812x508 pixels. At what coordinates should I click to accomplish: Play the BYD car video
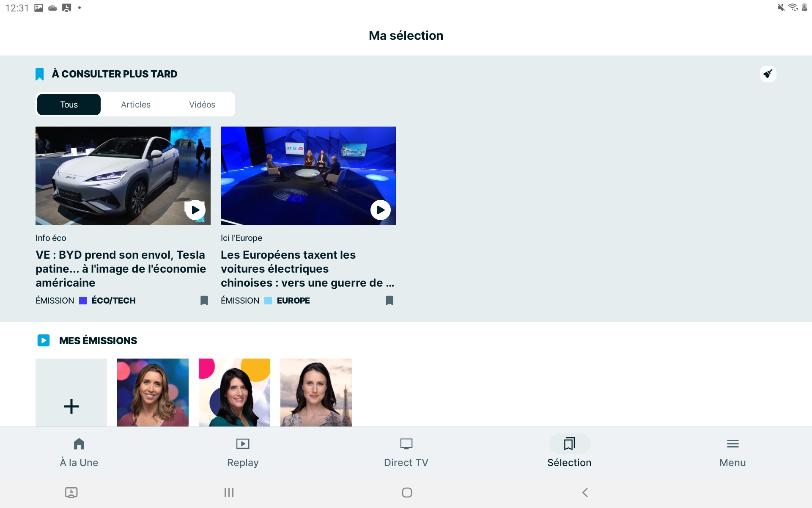[x=195, y=210]
